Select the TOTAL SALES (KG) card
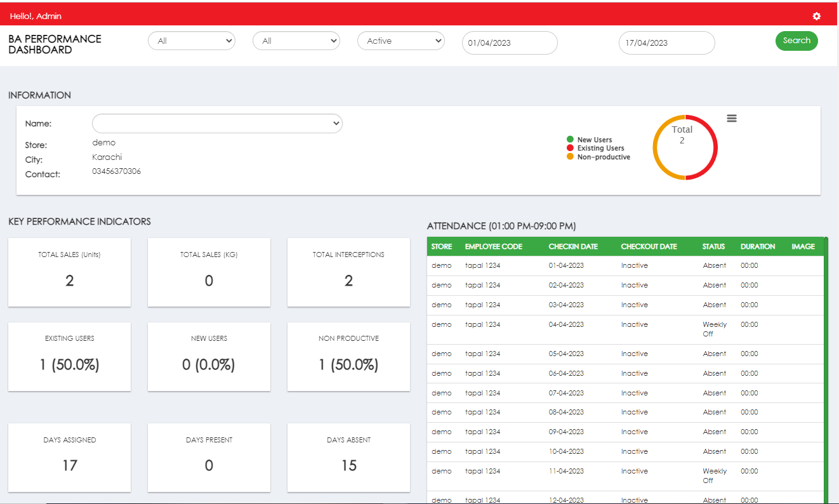 click(209, 272)
